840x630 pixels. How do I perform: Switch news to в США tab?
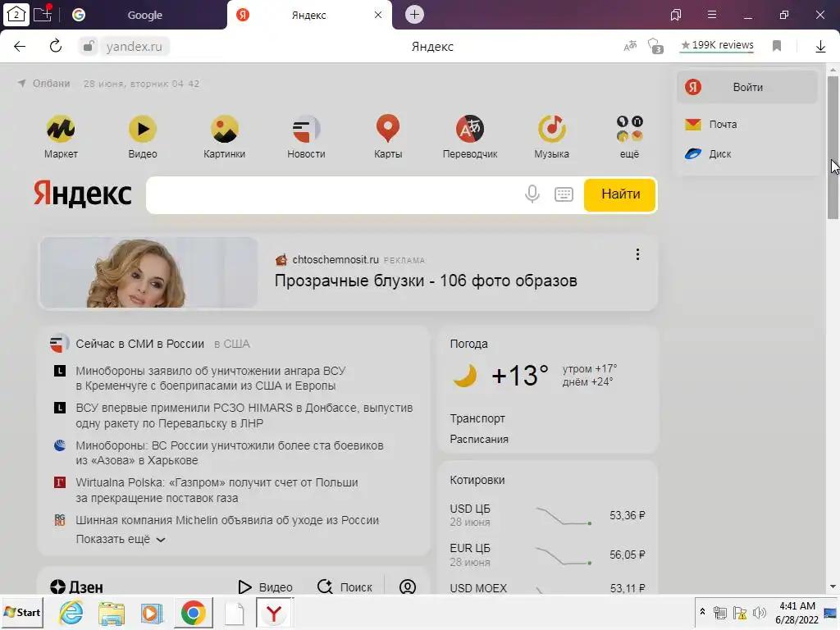(232, 344)
